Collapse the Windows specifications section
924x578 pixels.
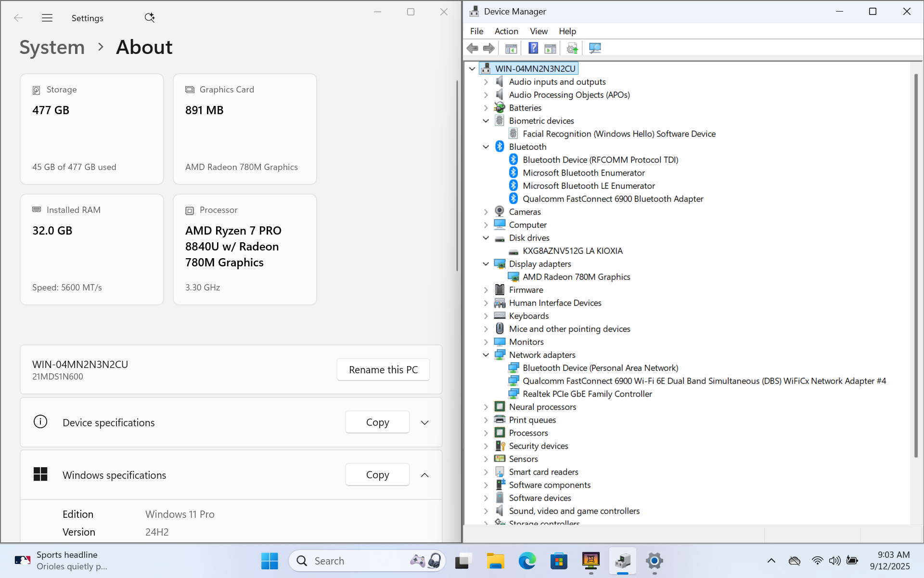point(424,475)
